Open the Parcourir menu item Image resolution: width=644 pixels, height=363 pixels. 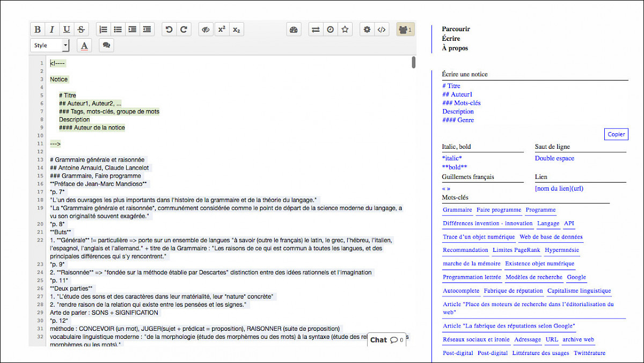(456, 29)
